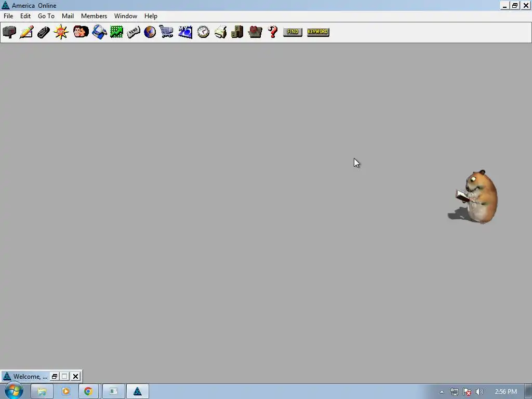Open the Action Center flag icon

pos(467,392)
